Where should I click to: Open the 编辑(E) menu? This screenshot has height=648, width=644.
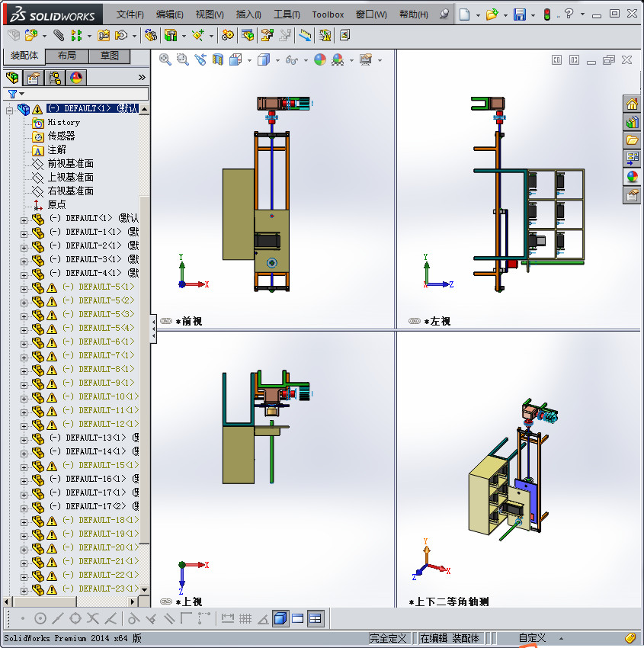tap(169, 14)
